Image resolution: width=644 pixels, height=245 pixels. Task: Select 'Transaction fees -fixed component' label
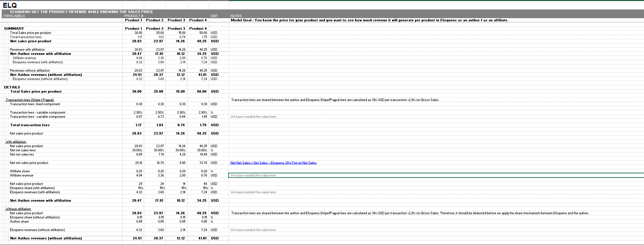35,104
